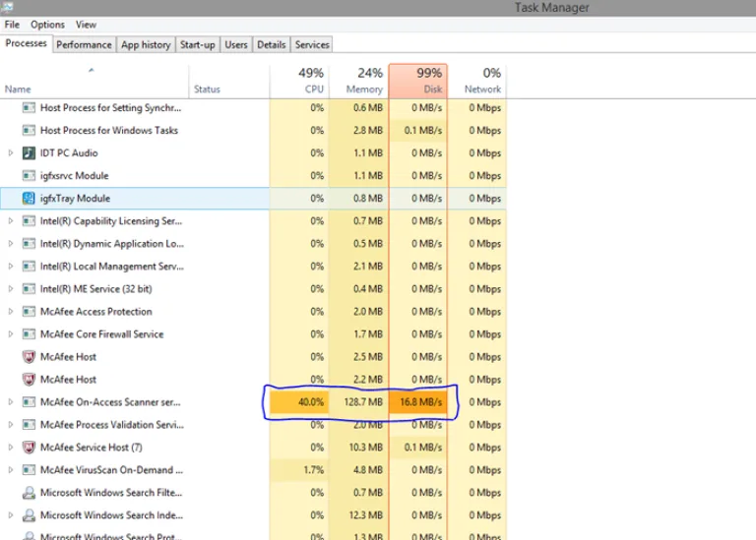Sort processes by the Name column

[94, 82]
